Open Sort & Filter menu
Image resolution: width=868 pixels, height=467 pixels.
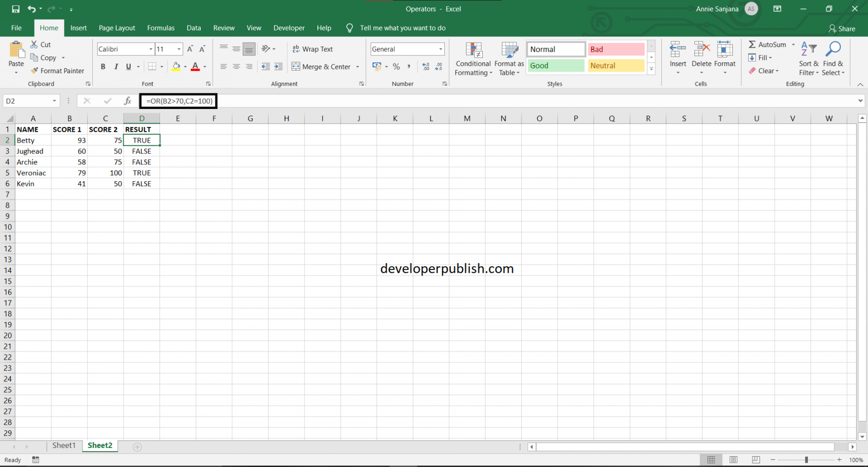point(808,59)
